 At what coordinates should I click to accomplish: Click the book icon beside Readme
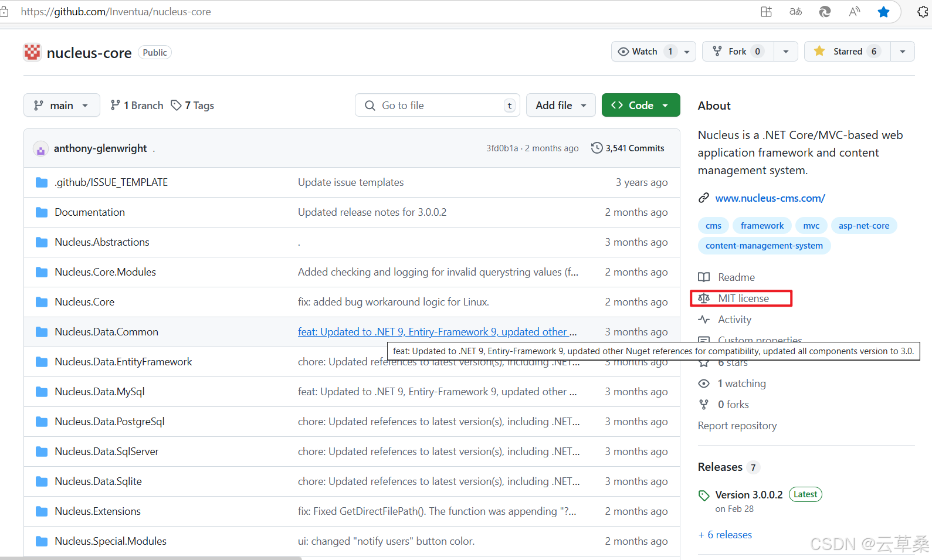pyautogui.click(x=704, y=277)
